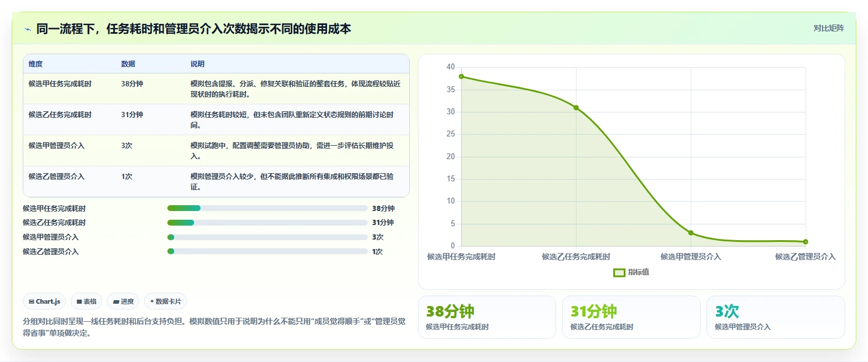Click the chart data point at 38
The width and height of the screenshot is (868, 362).
point(461,76)
